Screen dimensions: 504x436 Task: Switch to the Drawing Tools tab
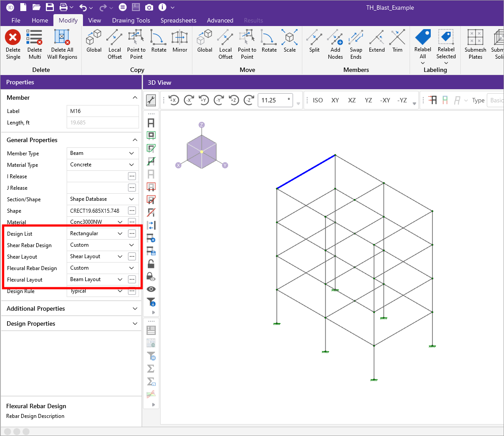tap(131, 20)
